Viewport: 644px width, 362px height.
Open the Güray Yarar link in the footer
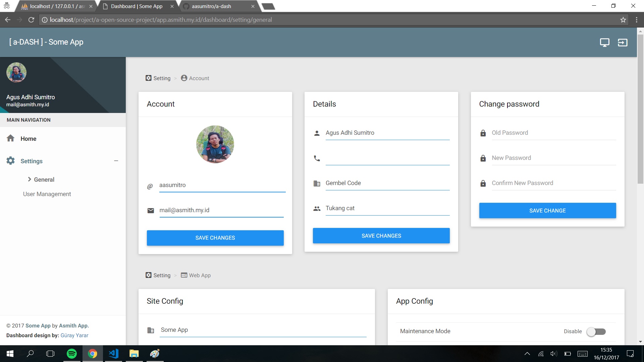tap(74, 335)
